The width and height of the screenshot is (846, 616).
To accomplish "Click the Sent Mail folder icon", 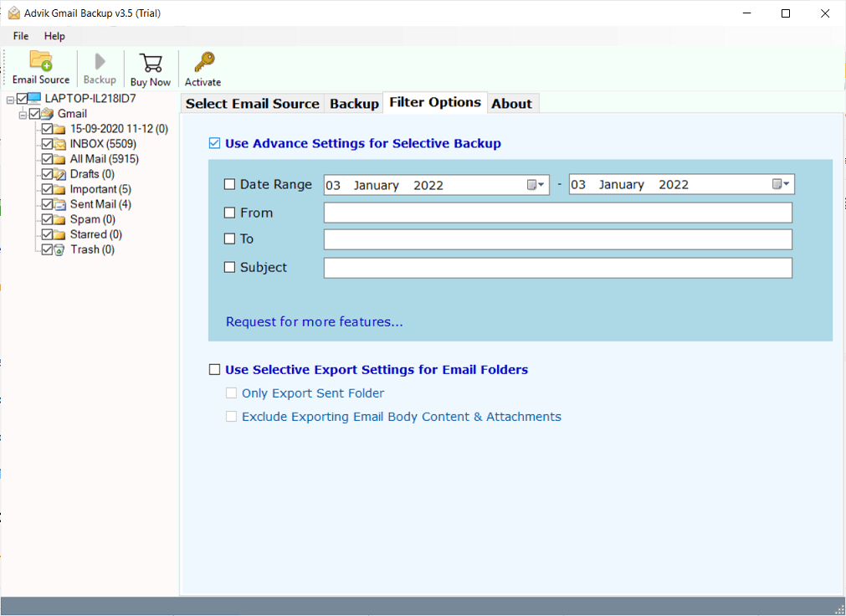I will click(x=60, y=204).
